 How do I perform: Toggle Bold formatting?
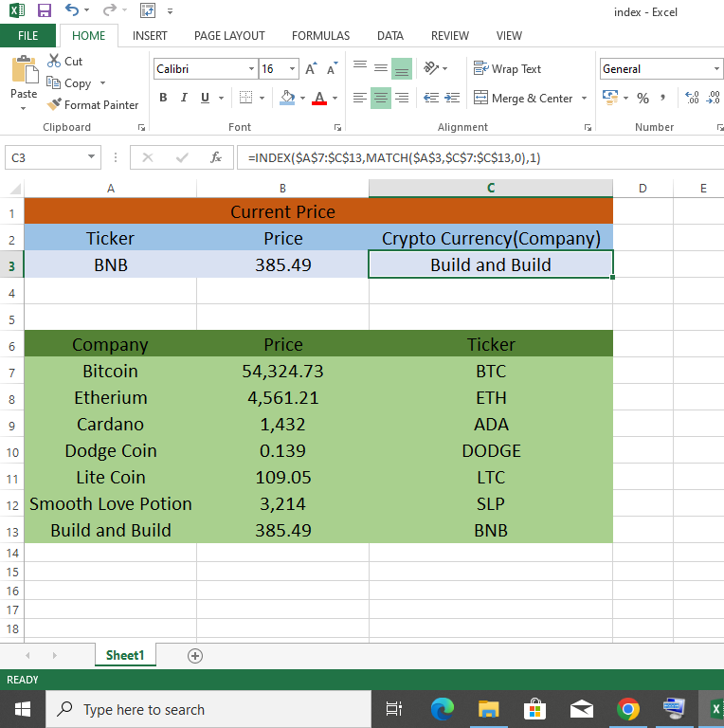coord(163,98)
